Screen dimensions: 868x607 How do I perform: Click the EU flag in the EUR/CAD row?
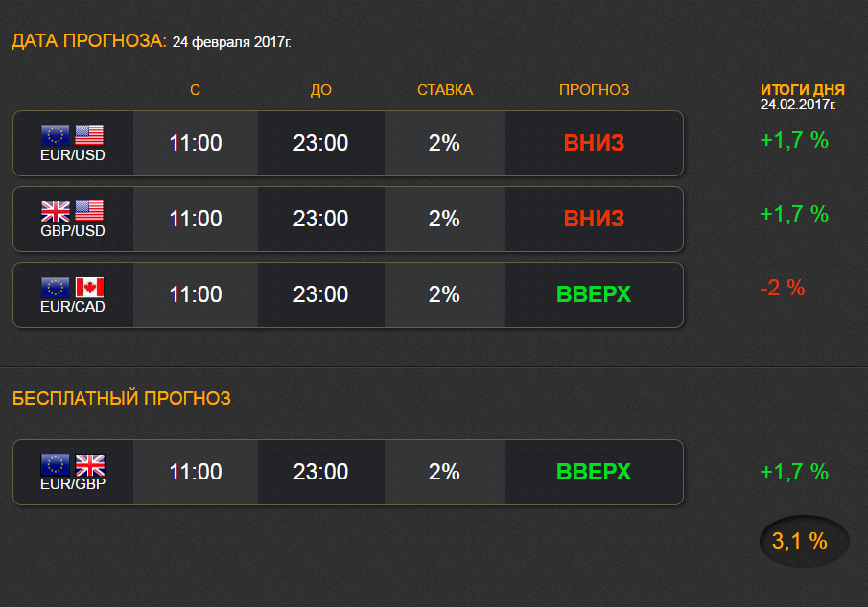(56, 287)
